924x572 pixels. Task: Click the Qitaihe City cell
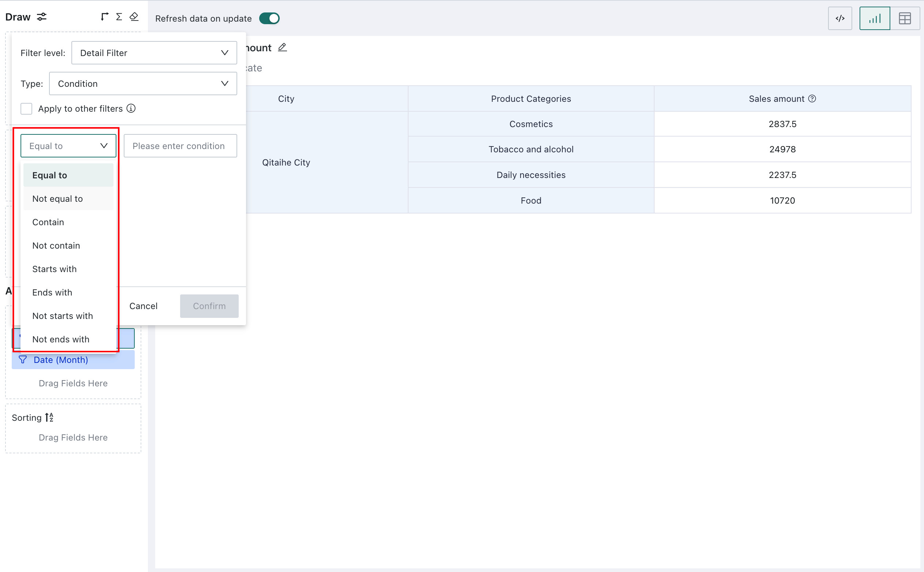click(286, 162)
